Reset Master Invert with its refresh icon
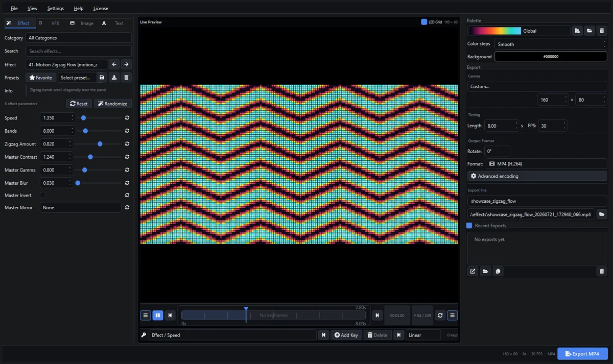This screenshot has height=364, width=613. tap(127, 195)
